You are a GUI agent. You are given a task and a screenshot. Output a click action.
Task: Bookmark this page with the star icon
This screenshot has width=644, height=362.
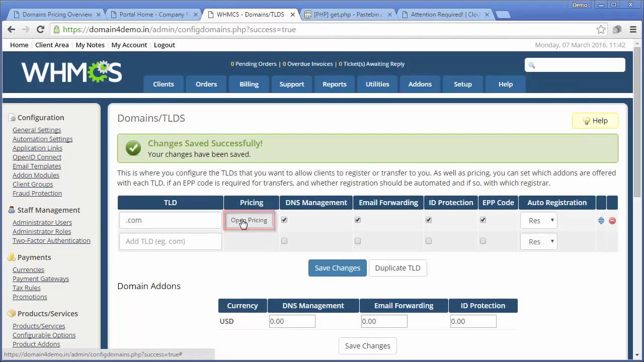click(601, 29)
